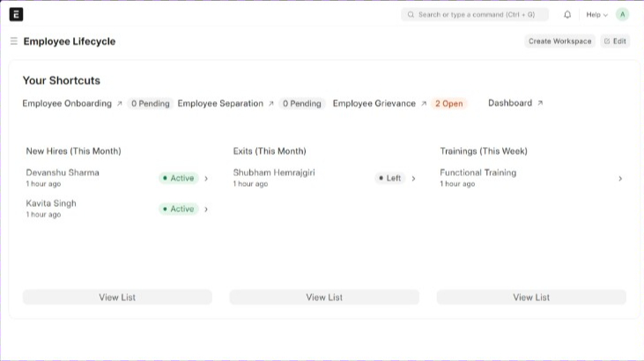Focus the search or command bar
The width and height of the screenshot is (644, 361).
click(476, 15)
